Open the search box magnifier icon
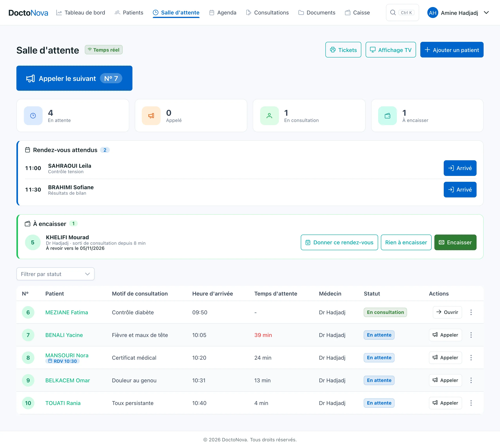This screenshot has width=500, height=448. (x=393, y=13)
